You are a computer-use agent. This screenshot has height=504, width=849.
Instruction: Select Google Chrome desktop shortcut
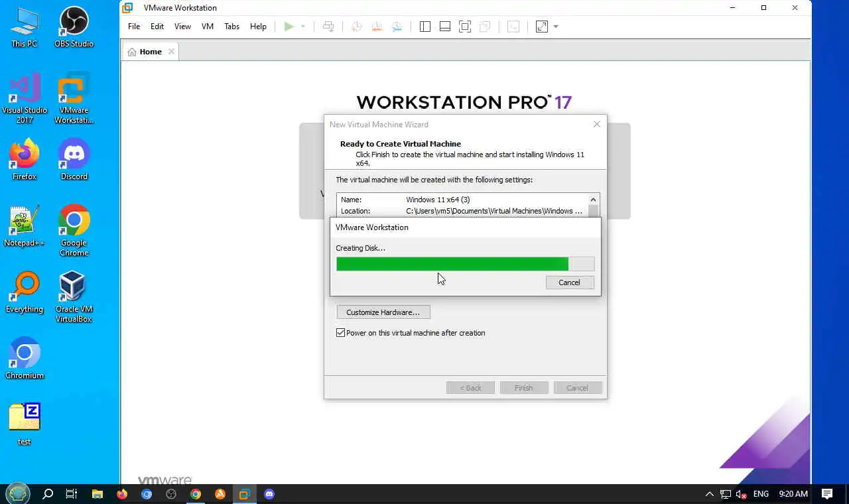[74, 231]
